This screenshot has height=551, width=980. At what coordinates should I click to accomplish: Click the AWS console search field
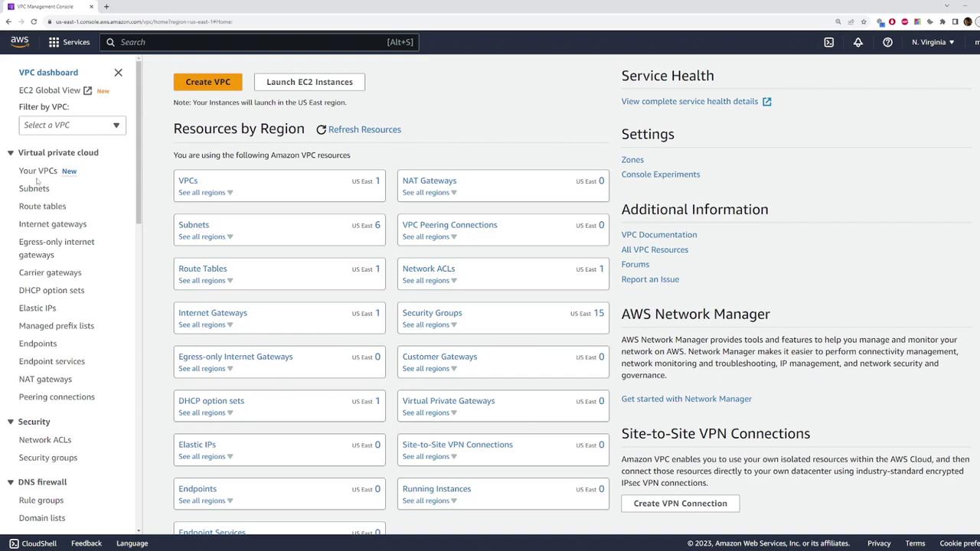(253, 42)
